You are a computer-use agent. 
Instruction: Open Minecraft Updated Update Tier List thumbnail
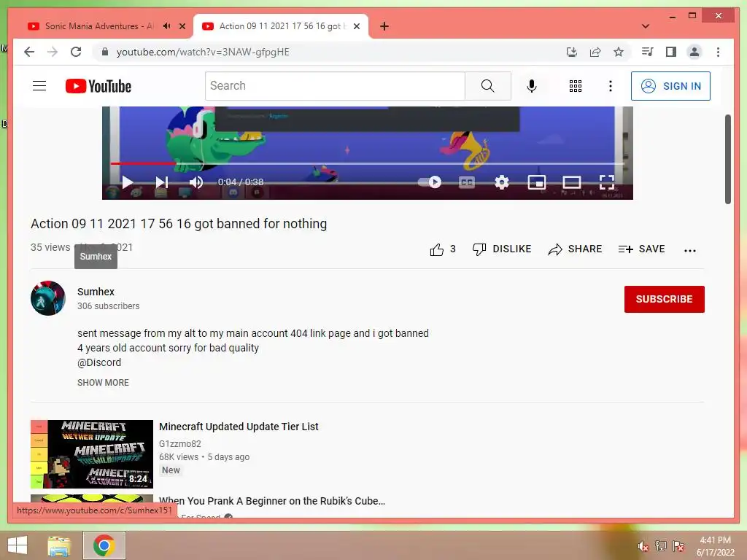(92, 454)
